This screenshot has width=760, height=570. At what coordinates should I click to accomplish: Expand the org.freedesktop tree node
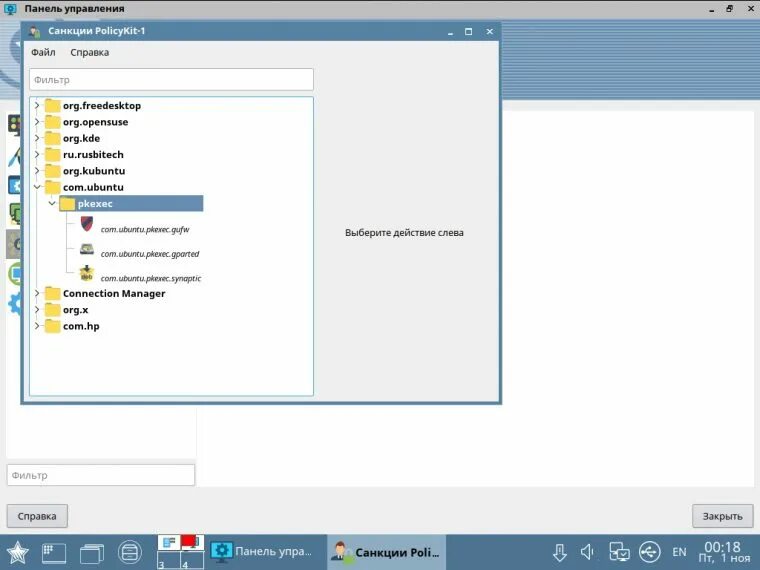click(37, 105)
